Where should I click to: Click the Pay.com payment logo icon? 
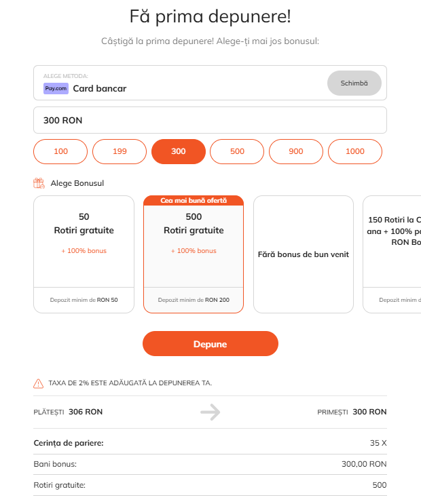pos(56,88)
